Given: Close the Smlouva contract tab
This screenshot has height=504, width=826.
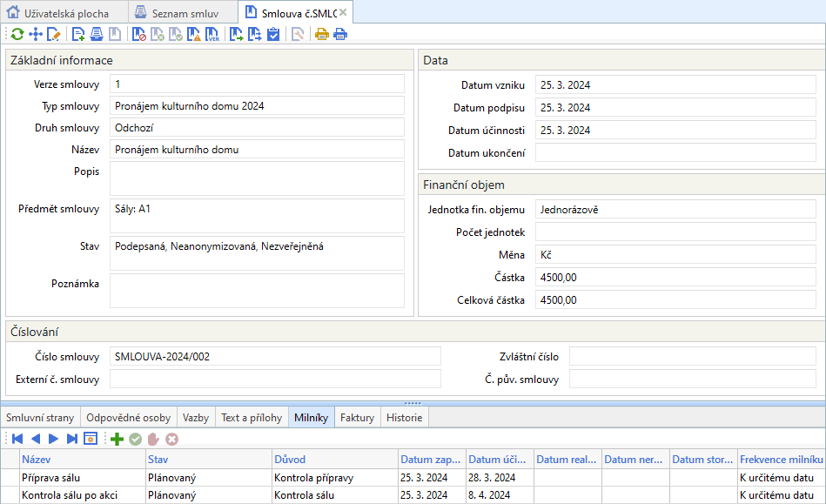Looking at the screenshot, I should tap(343, 12).
